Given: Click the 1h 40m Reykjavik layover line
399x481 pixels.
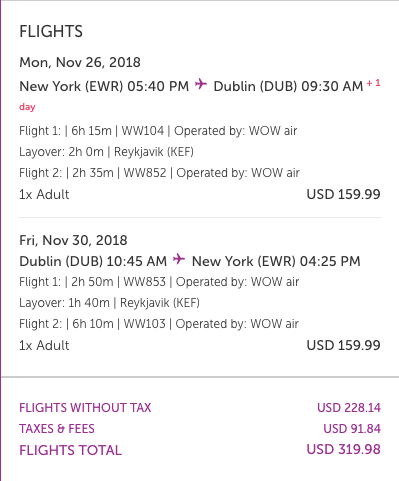Looking at the screenshot, I should (x=109, y=303).
